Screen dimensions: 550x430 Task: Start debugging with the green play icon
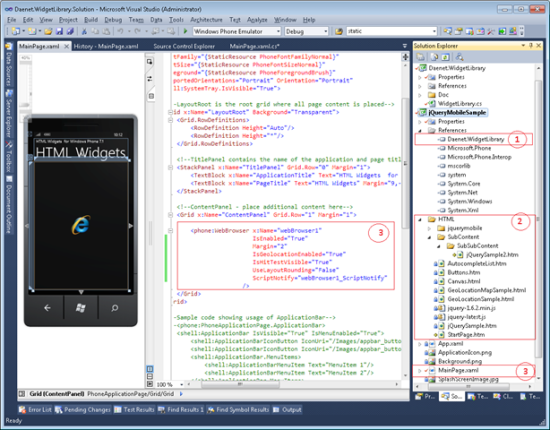pyautogui.click(x=185, y=31)
